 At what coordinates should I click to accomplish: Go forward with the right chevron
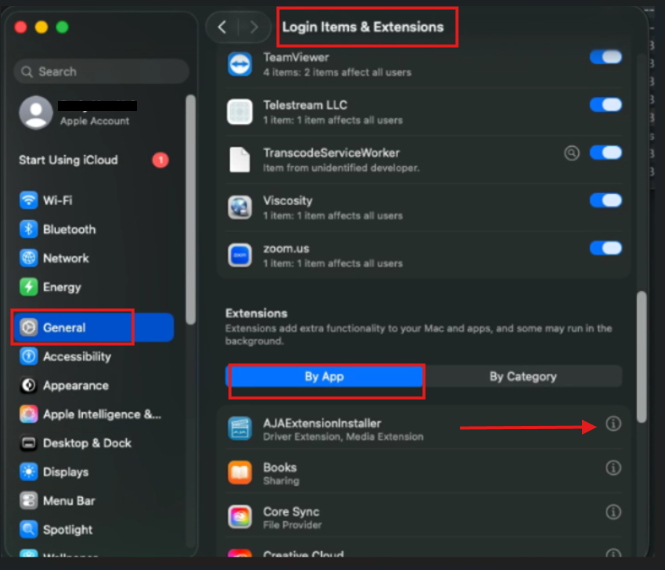(254, 27)
